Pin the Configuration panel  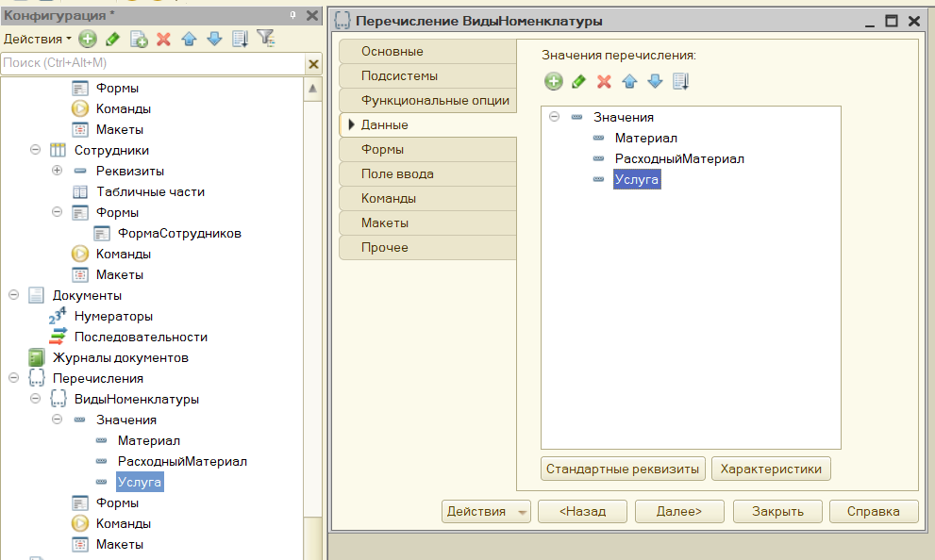tap(292, 15)
